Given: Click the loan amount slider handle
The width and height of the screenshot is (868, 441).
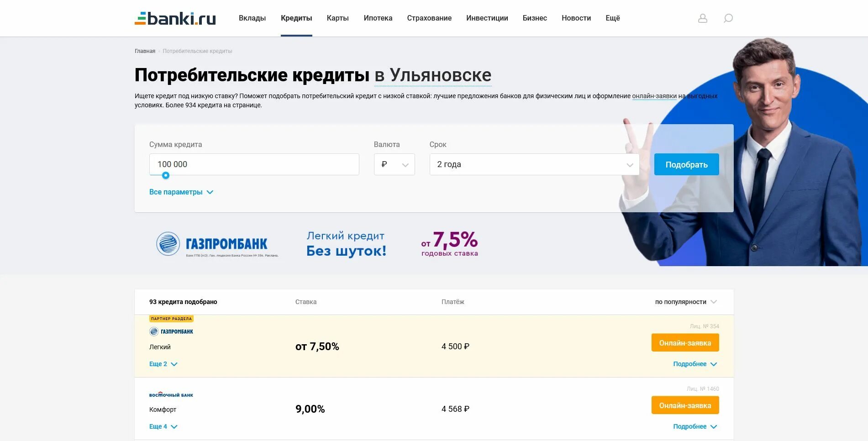Looking at the screenshot, I should tap(166, 175).
